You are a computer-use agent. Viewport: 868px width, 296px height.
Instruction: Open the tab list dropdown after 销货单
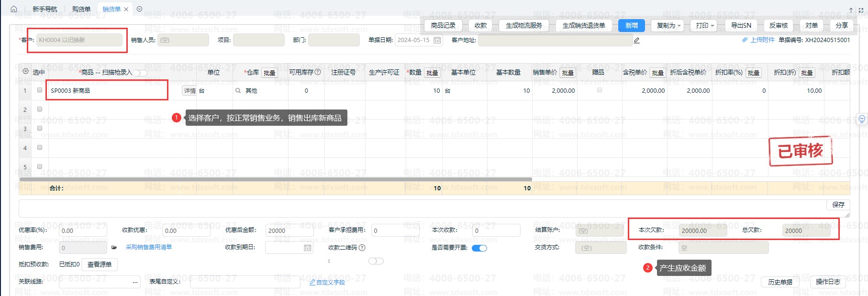[x=139, y=9]
